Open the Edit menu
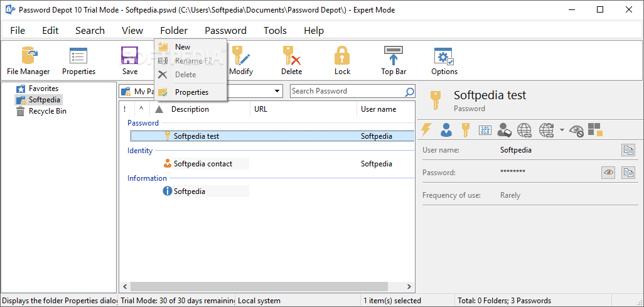Viewport: 644px width, 307px height. point(50,30)
